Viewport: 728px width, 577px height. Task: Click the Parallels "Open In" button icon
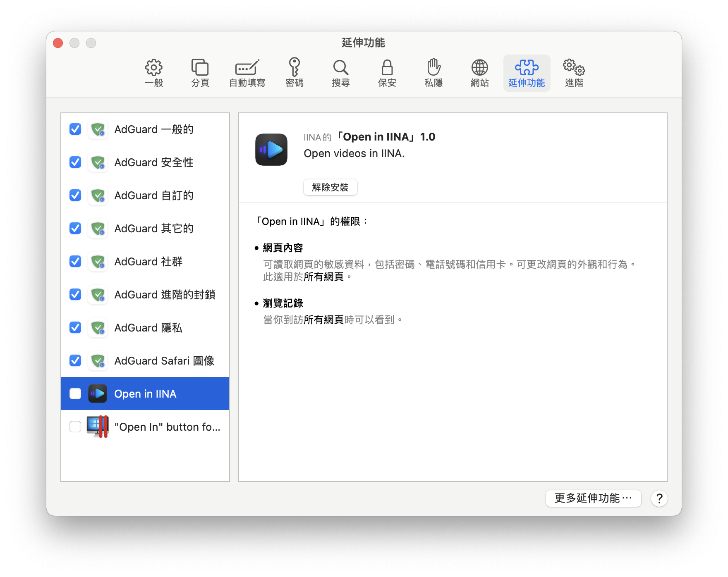(98, 427)
